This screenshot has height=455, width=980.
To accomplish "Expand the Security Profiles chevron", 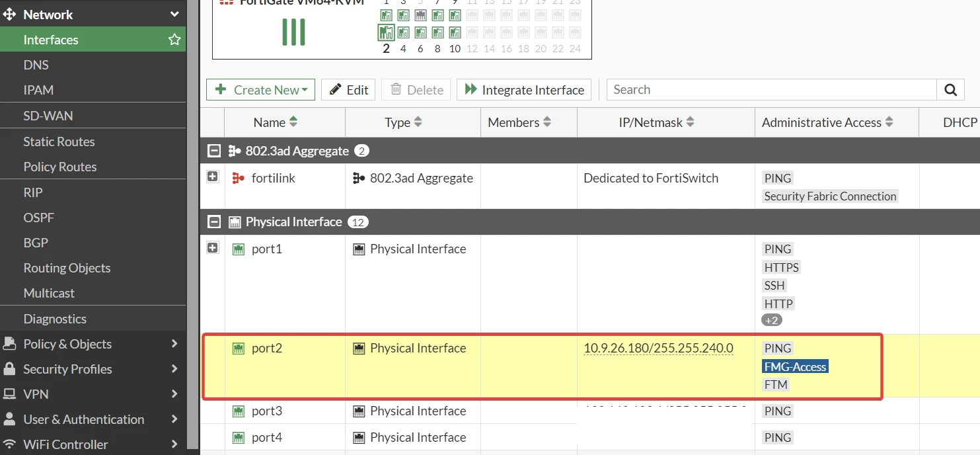I will click(174, 368).
